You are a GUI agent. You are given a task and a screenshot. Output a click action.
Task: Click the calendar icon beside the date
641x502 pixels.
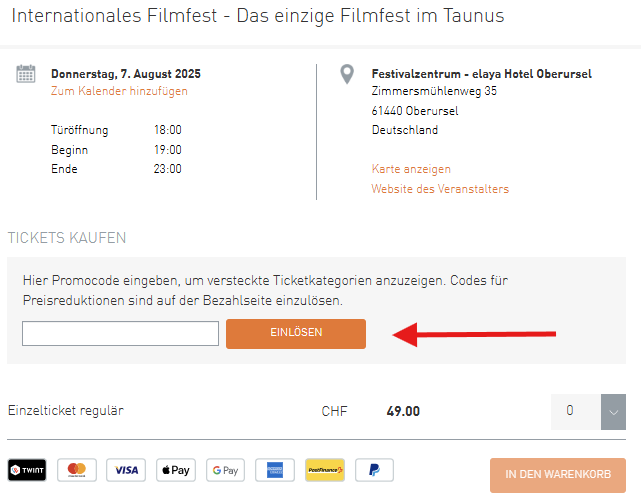[x=26, y=74]
